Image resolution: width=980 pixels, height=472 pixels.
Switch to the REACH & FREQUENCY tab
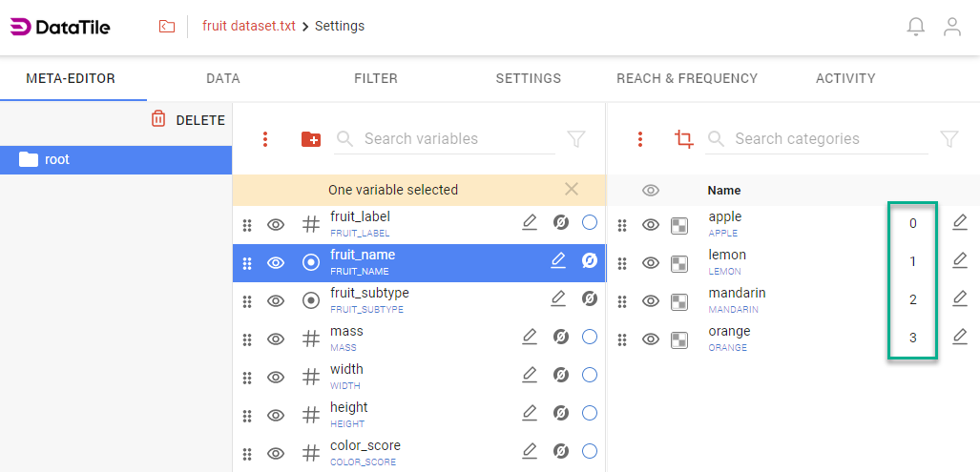click(687, 78)
